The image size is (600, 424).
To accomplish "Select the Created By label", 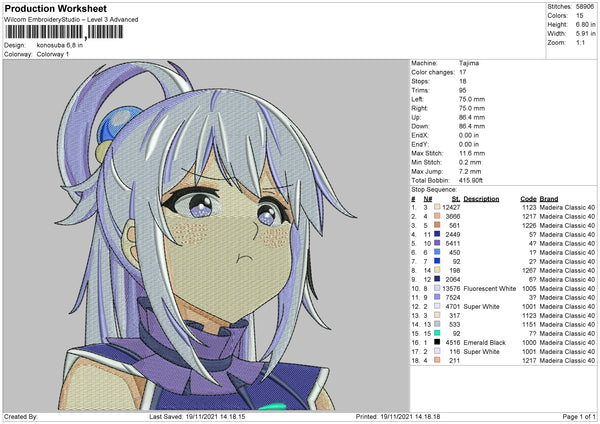I will [x=21, y=416].
